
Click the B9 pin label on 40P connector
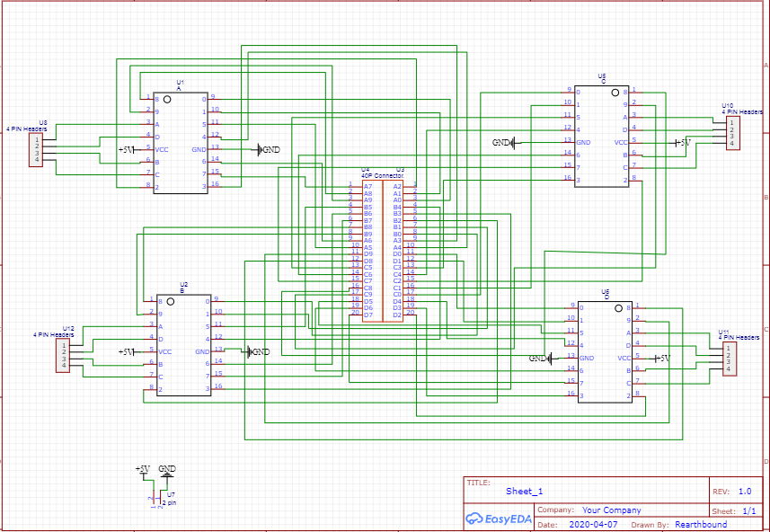tap(367, 234)
